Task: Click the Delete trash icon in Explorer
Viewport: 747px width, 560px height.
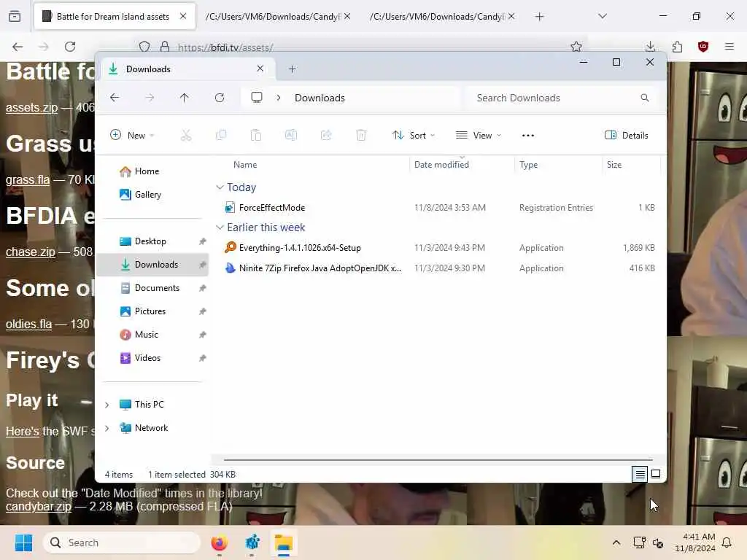Action: (x=361, y=135)
